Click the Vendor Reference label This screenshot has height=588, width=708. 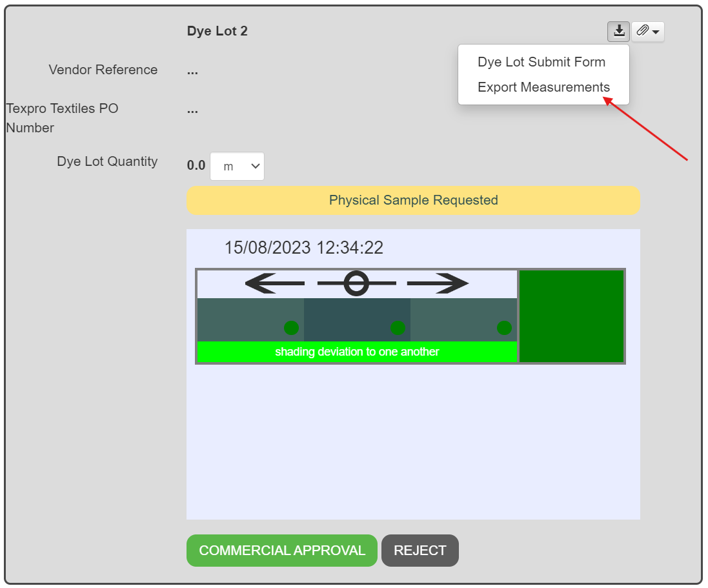point(103,70)
